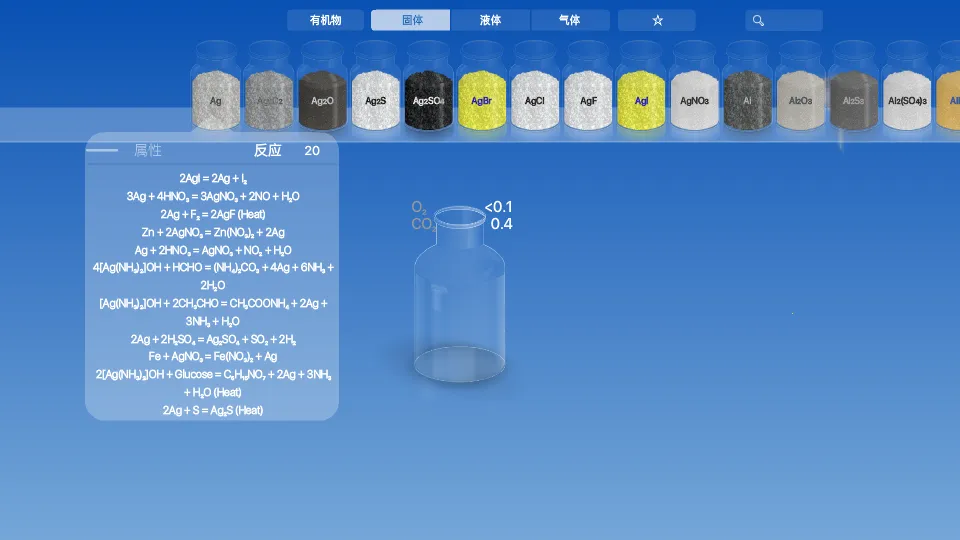The height and width of the screenshot is (540, 960).
Task: Open the 气体 gases tab
Action: [x=570, y=20]
